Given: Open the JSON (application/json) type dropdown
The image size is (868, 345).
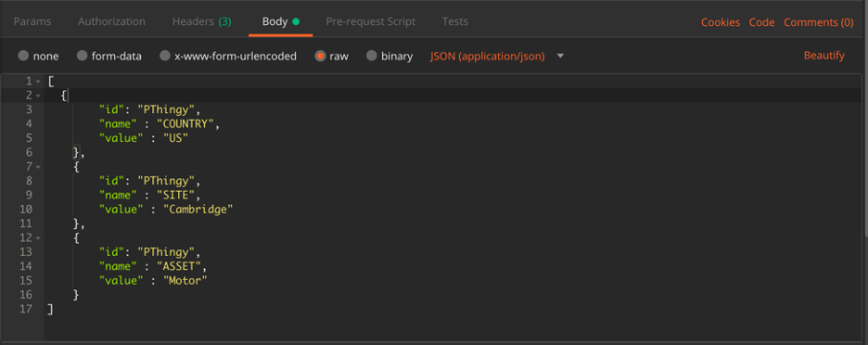Looking at the screenshot, I should 487,56.
